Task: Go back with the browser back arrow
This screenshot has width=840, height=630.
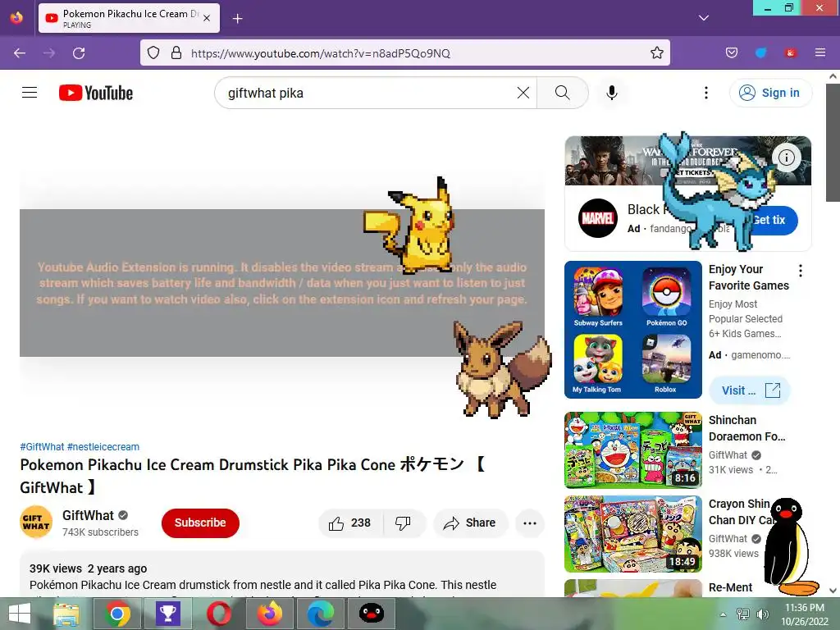Action: [x=20, y=53]
